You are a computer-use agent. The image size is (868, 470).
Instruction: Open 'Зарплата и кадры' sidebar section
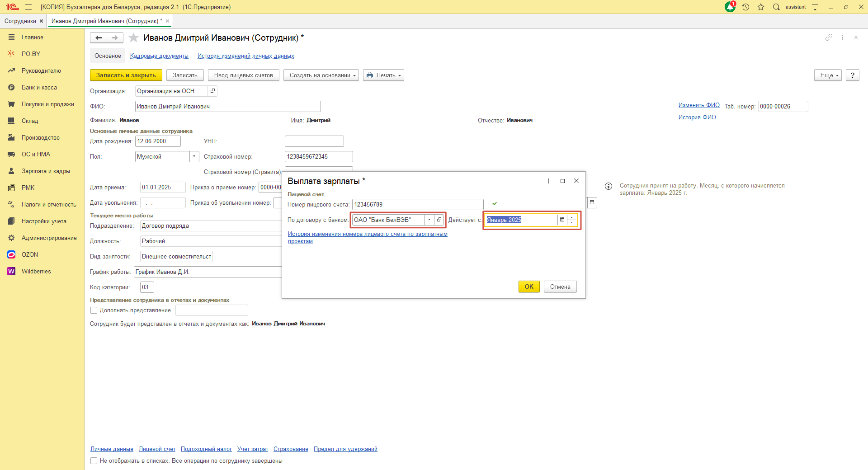click(46, 171)
